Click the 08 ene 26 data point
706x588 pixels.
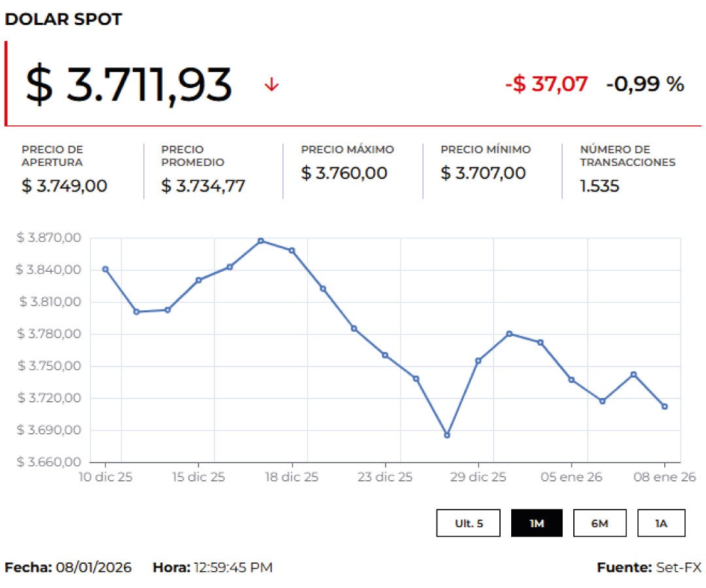(x=664, y=406)
